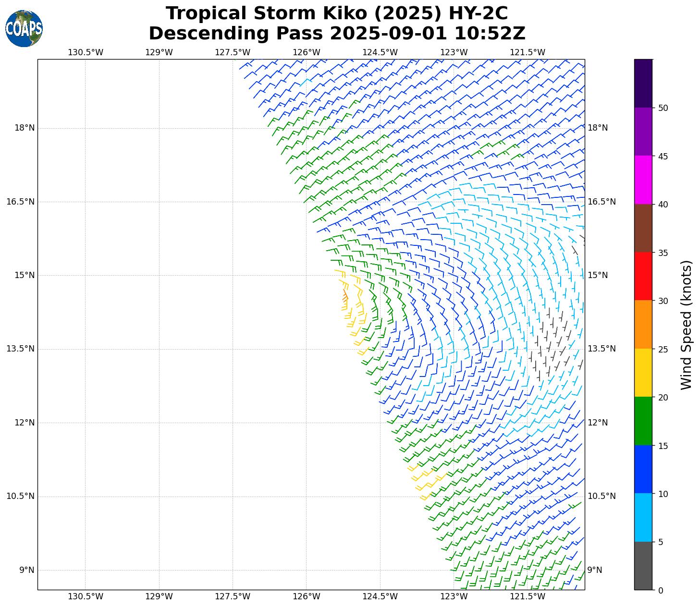
Task: Click the Wind Speed (knots) colorbar label
Action: (687, 325)
